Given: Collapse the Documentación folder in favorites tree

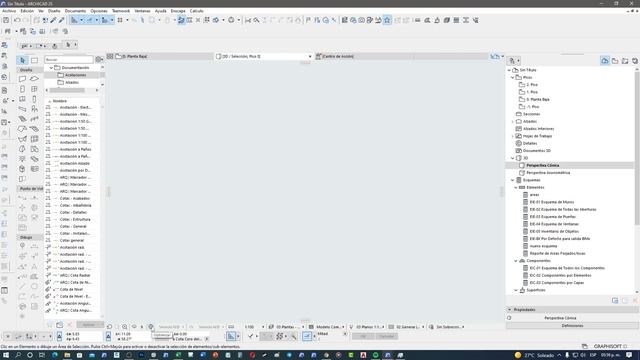Looking at the screenshot, I should click(51, 68).
